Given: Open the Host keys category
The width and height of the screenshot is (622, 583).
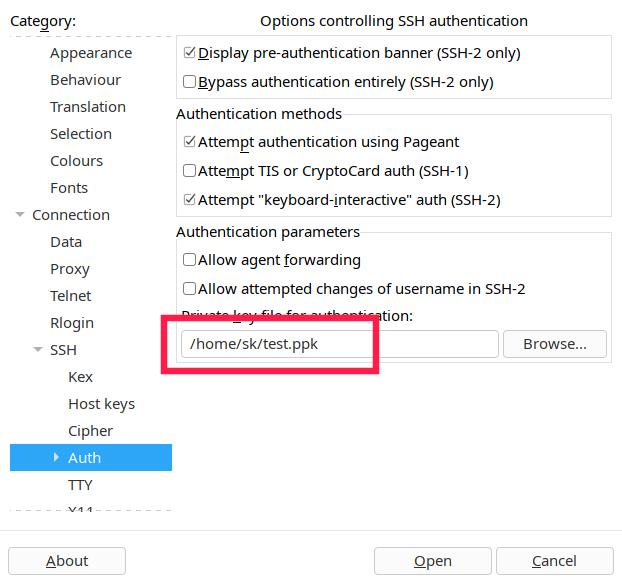Looking at the screenshot, I should click(101, 404).
